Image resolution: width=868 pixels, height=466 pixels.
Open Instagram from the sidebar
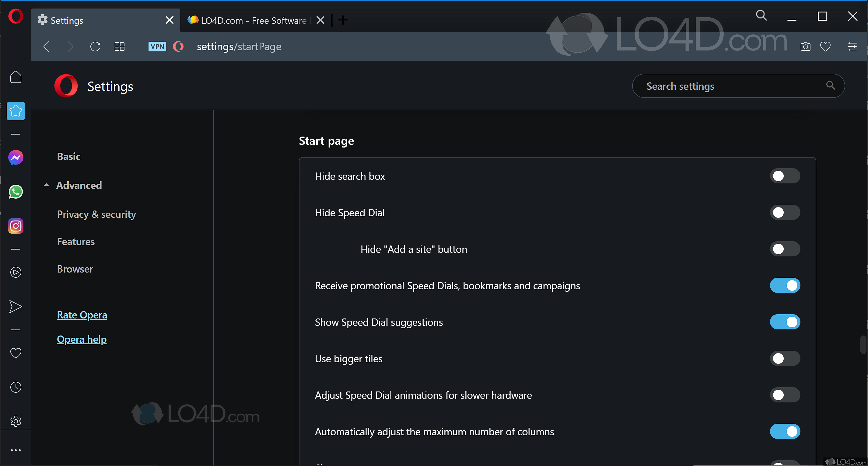[16, 226]
